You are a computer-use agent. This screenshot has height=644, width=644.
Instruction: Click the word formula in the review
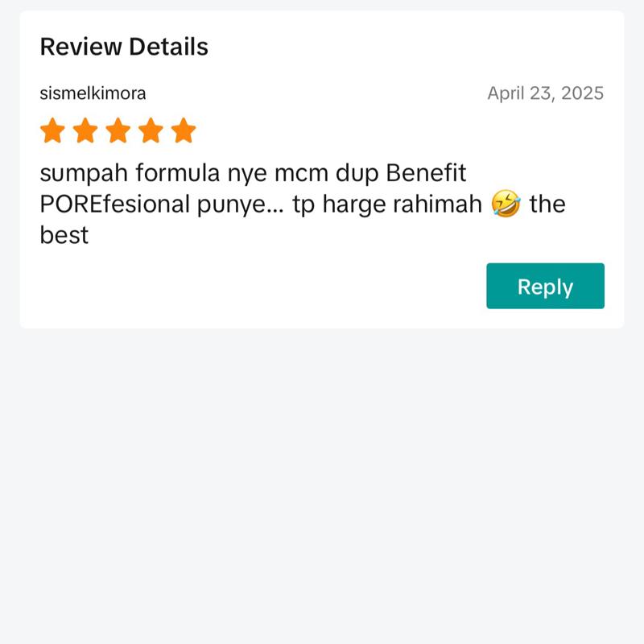178,172
